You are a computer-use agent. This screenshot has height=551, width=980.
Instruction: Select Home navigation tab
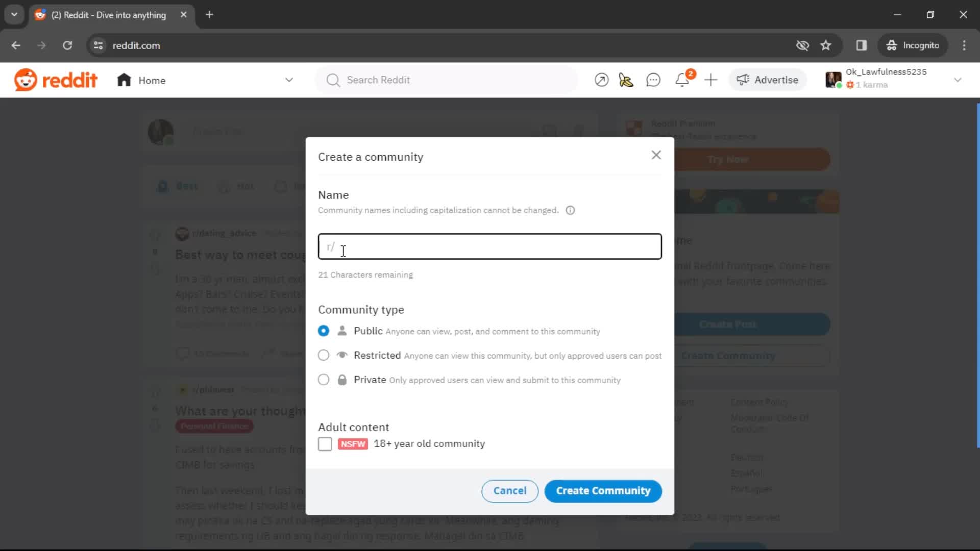click(x=152, y=80)
